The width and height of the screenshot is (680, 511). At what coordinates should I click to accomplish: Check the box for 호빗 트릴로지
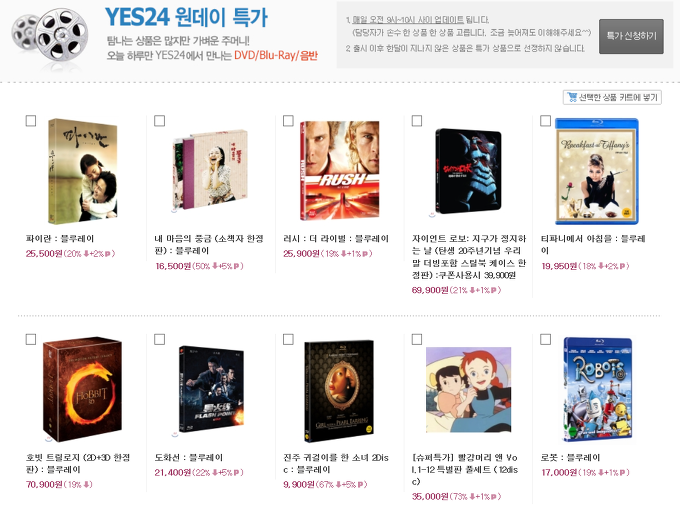click(31, 339)
